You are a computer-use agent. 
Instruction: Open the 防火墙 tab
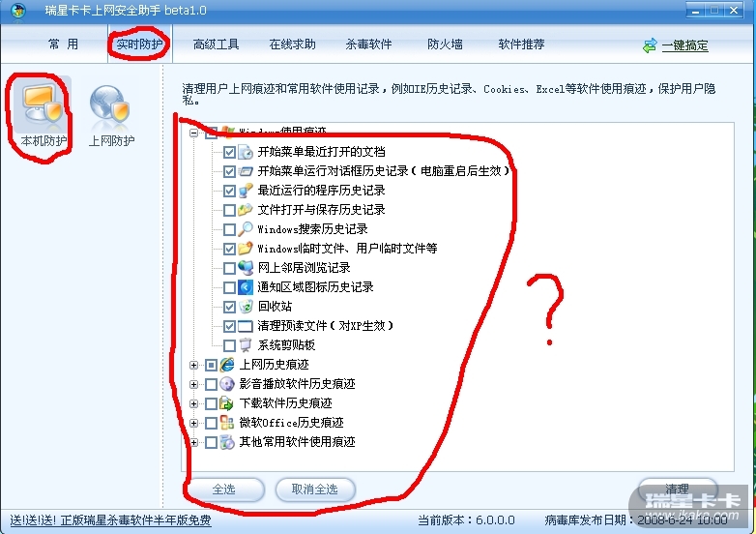[445, 44]
